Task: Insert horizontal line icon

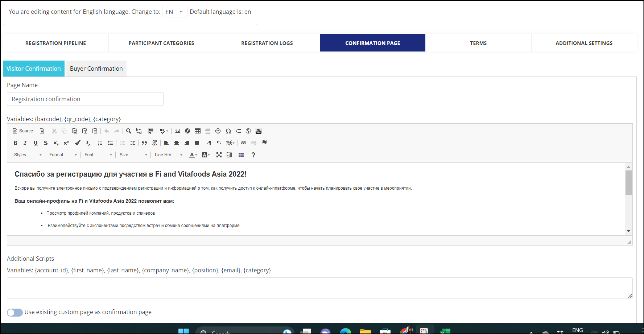Action: (208, 131)
